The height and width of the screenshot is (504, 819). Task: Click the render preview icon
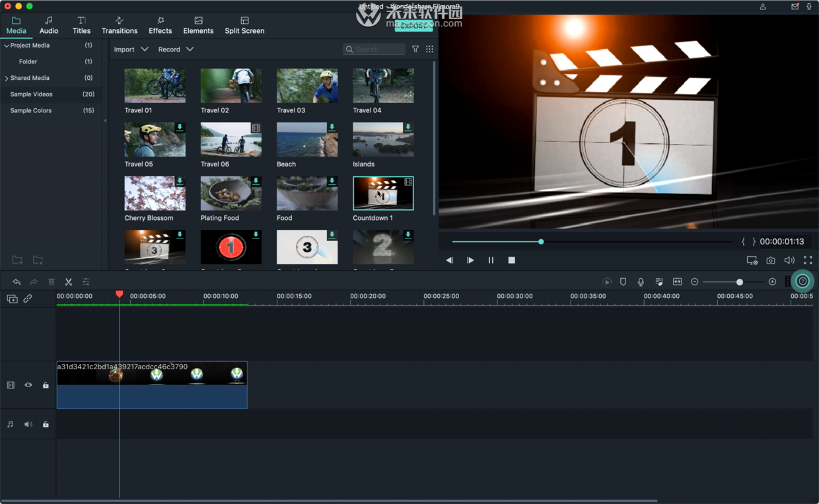607,282
